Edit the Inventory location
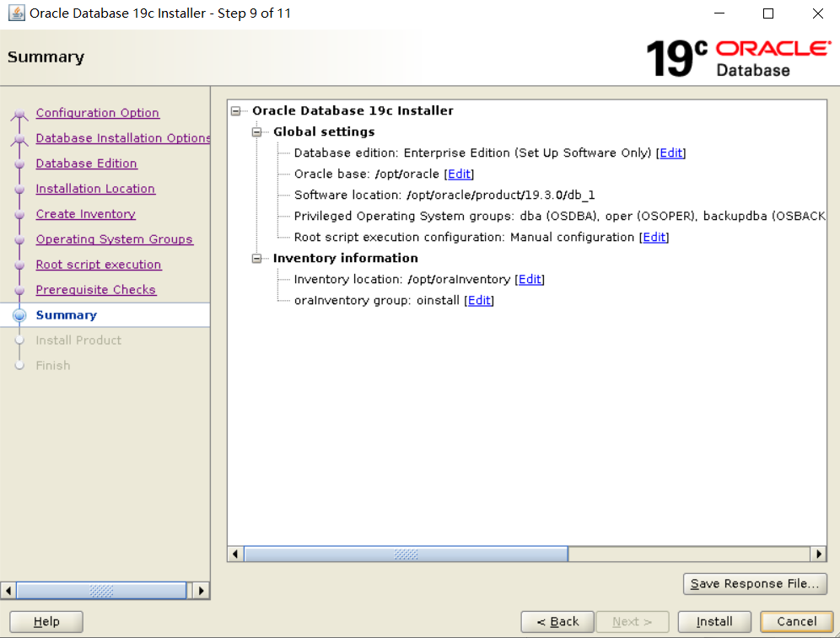This screenshot has width=840, height=638. [x=530, y=280]
